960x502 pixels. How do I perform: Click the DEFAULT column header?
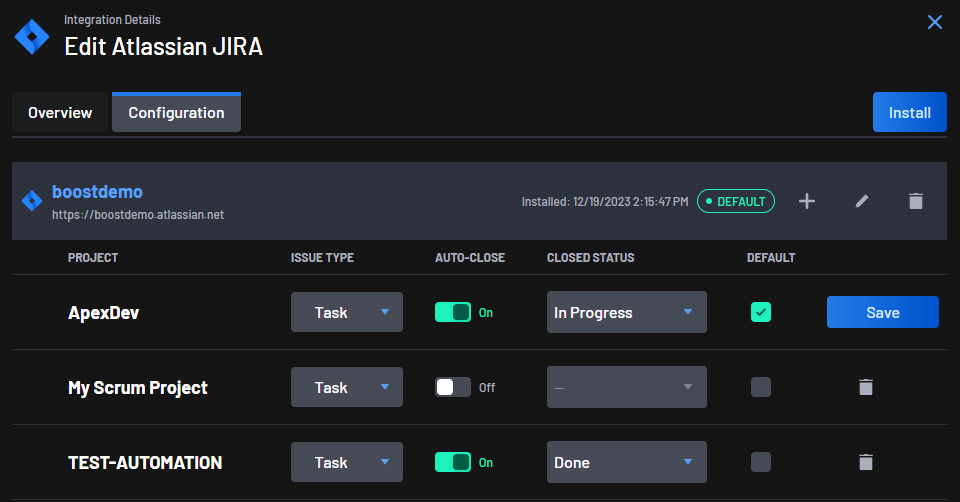pos(771,258)
